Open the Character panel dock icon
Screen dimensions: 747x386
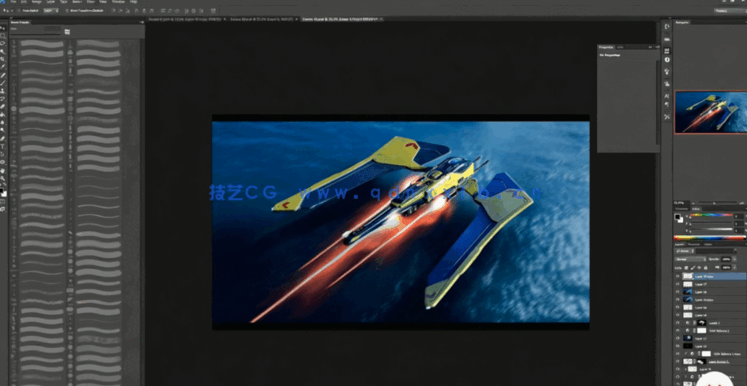pyautogui.click(x=667, y=96)
